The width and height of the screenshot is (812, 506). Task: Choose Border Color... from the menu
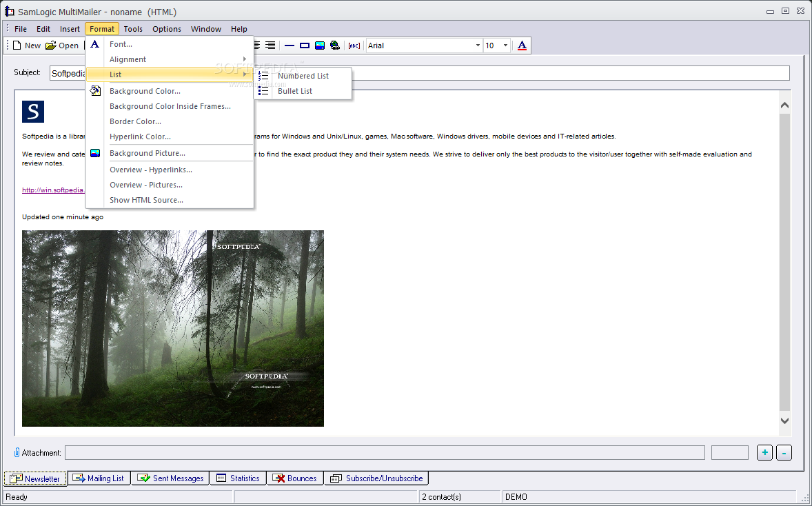click(x=170, y=121)
